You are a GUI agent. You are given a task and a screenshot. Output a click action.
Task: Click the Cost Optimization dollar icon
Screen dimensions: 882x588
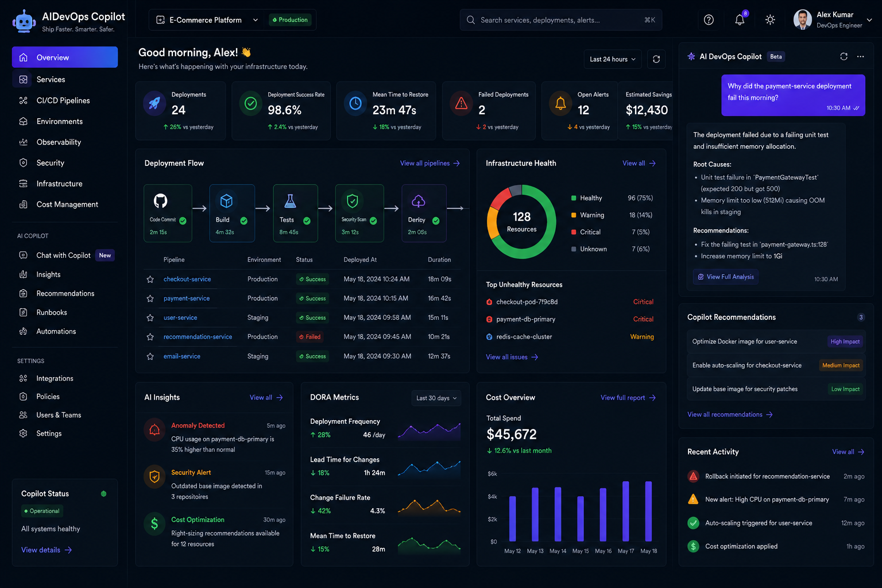point(154,524)
